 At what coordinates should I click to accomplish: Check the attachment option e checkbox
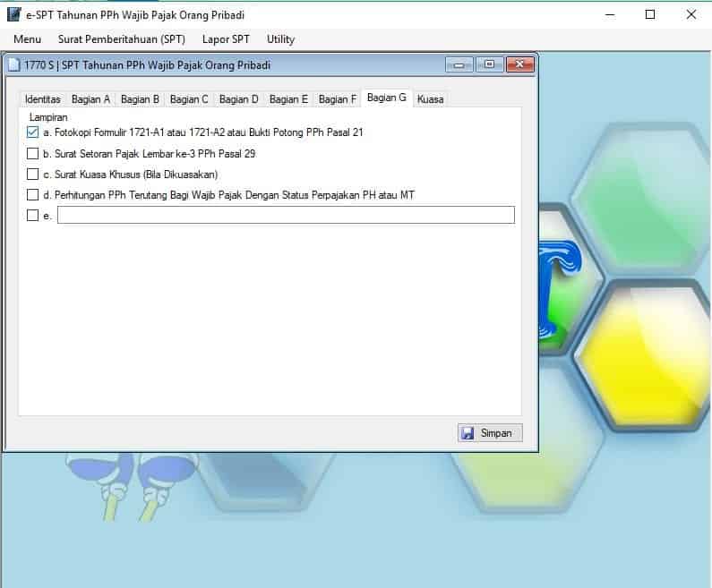coord(33,215)
